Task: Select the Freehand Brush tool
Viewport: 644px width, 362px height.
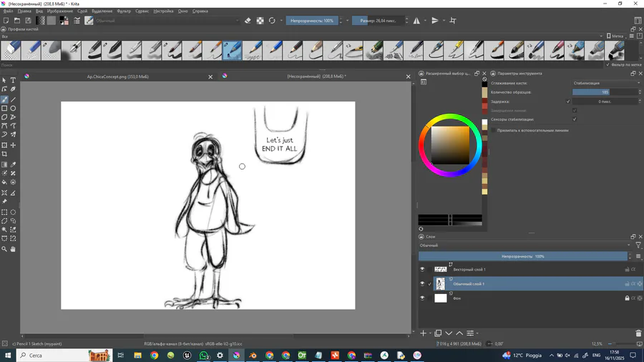Action: (4, 99)
